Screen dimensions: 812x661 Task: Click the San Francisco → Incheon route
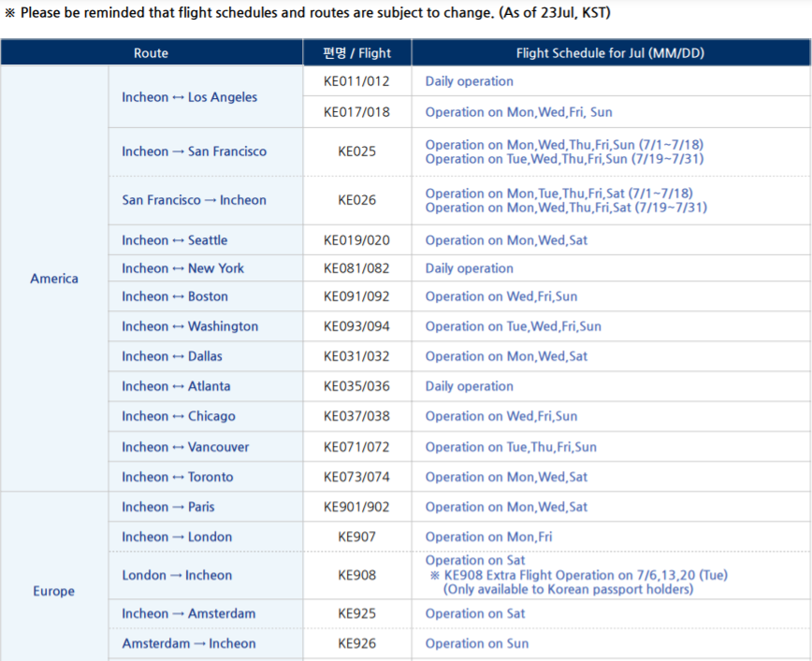(x=195, y=200)
